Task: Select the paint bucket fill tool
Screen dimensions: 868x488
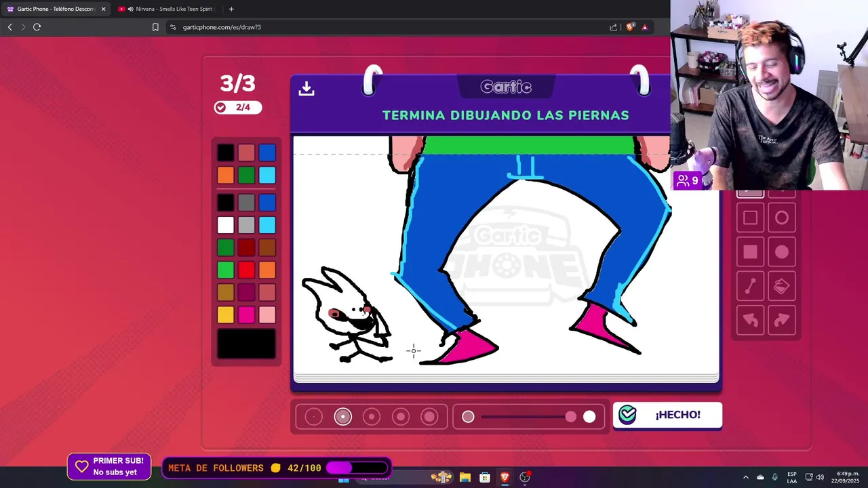Action: 782,286
